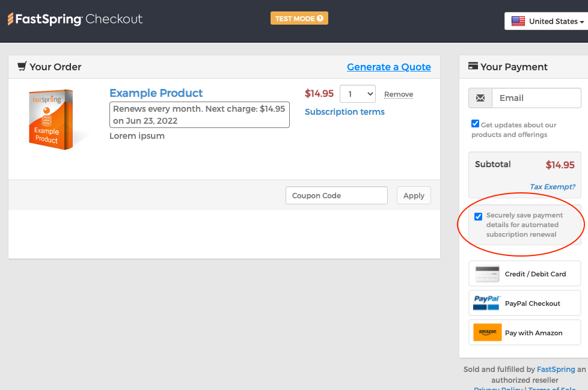This screenshot has width=588, height=390.
Task: Focus the Coupon Code field
Action: (x=336, y=195)
